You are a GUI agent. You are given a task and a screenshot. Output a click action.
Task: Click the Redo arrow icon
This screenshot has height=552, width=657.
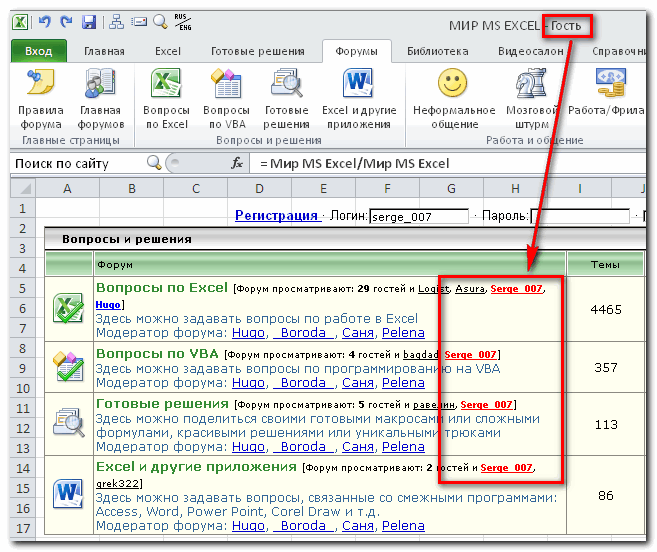(x=66, y=21)
